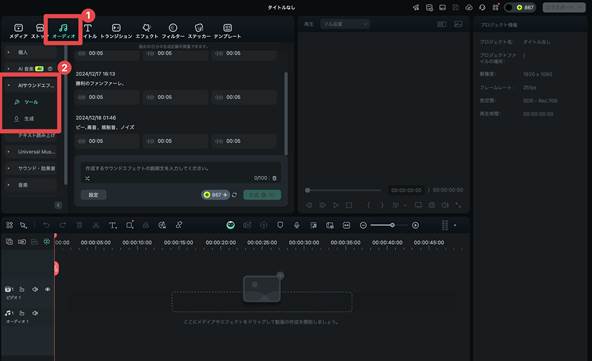This screenshot has width=592, height=361.
Task: Click the green generate button
Action: 262,195
